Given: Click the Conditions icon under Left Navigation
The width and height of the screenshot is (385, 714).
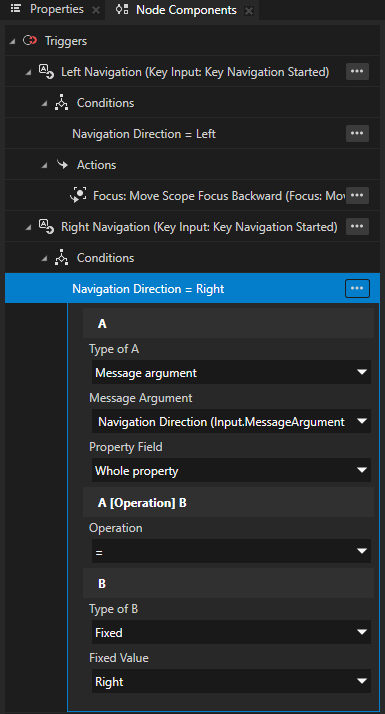Looking at the screenshot, I should [62, 103].
